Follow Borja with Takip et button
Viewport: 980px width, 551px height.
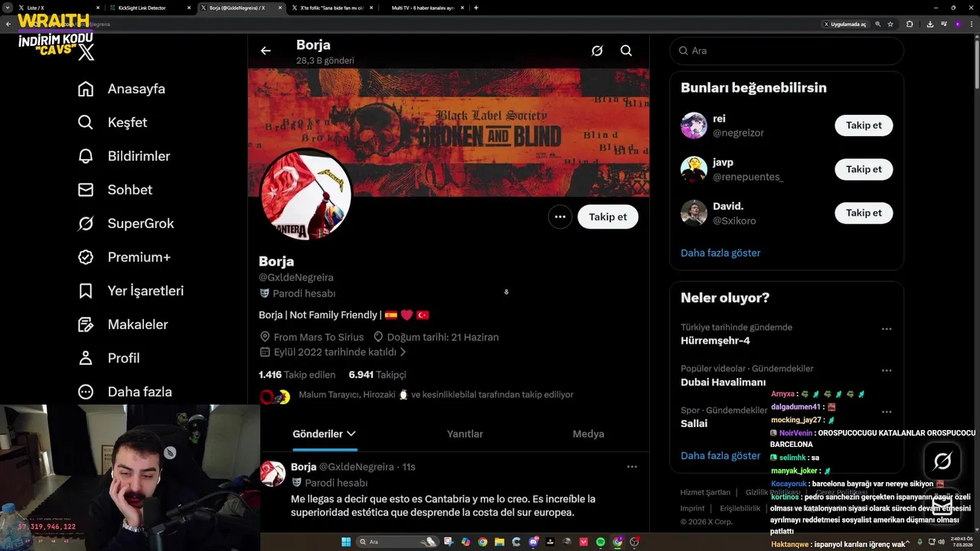click(x=608, y=217)
